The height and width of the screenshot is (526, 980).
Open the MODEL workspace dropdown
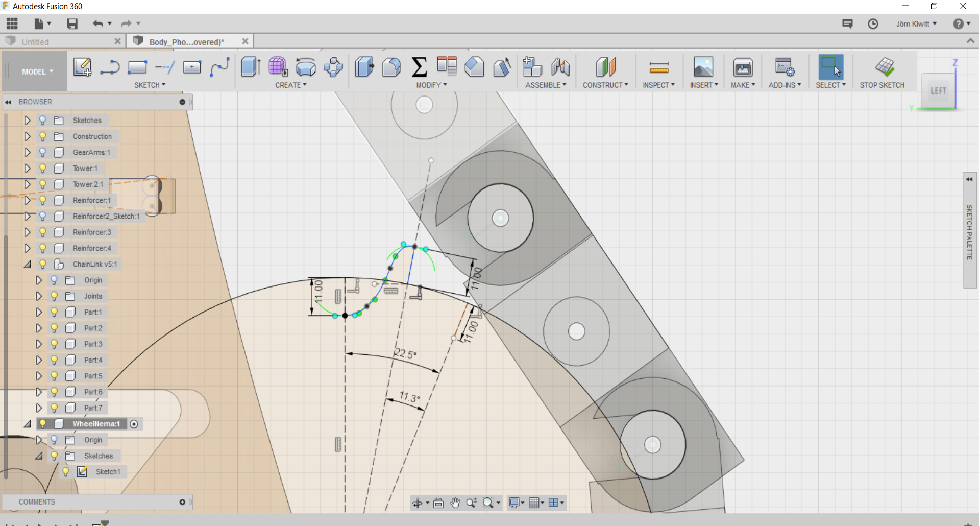click(x=37, y=72)
